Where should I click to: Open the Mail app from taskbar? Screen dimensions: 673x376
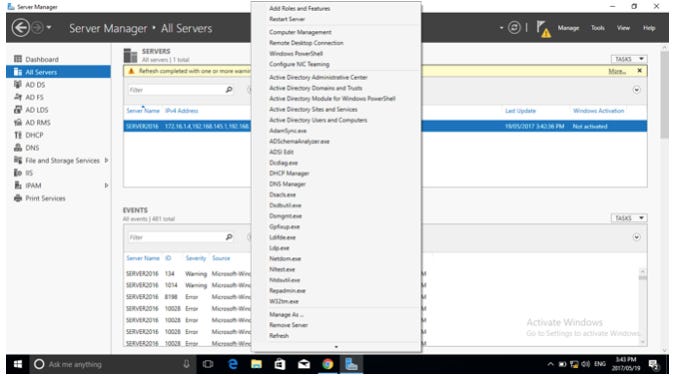pos(304,364)
